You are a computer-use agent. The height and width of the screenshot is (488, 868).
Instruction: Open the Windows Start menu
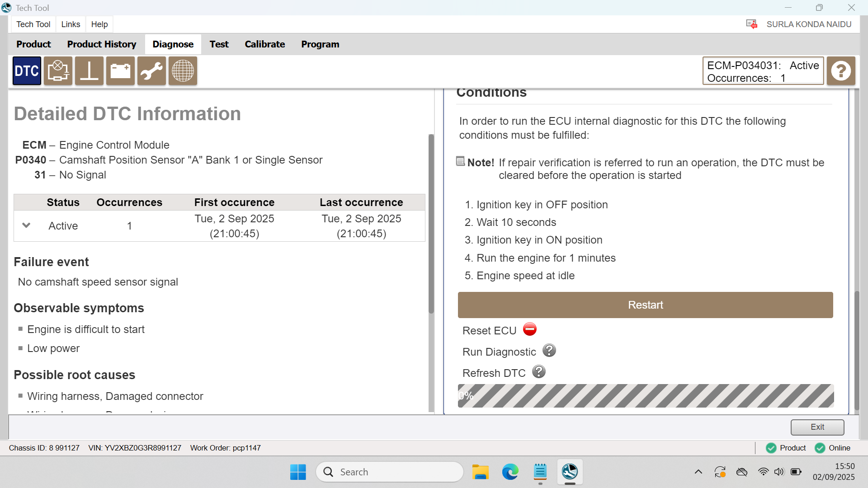(x=298, y=472)
